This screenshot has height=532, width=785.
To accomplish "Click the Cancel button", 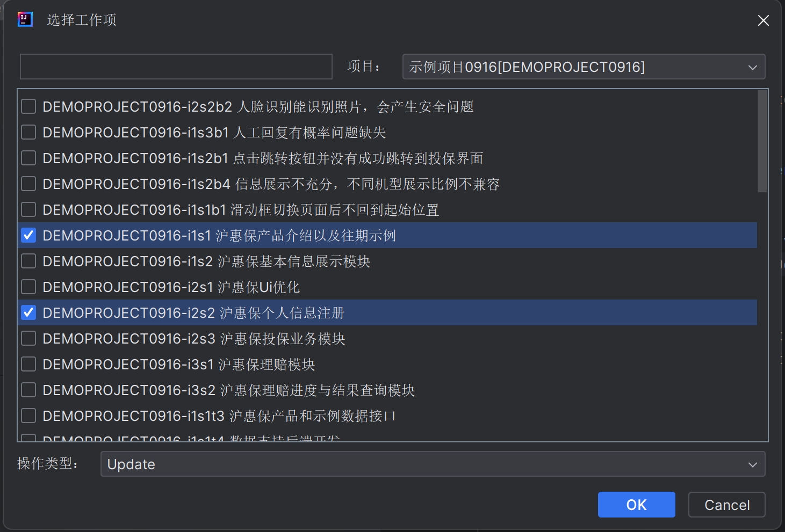I will click(726, 505).
